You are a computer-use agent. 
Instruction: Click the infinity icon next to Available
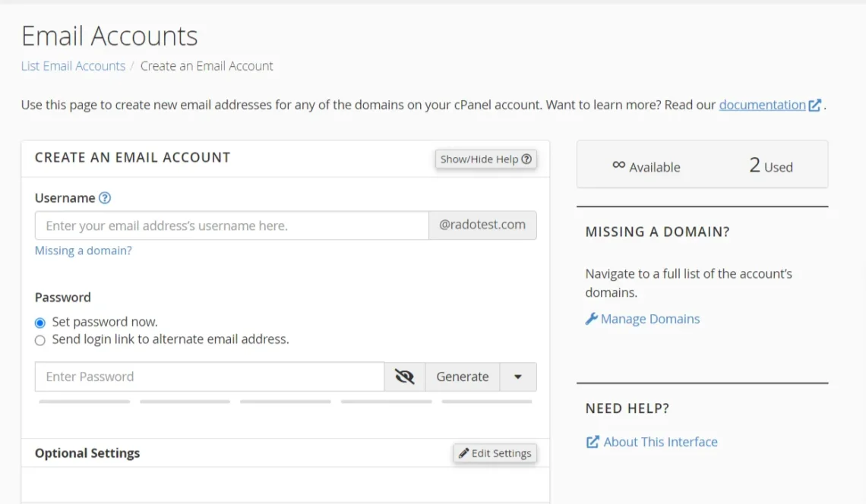(x=620, y=167)
